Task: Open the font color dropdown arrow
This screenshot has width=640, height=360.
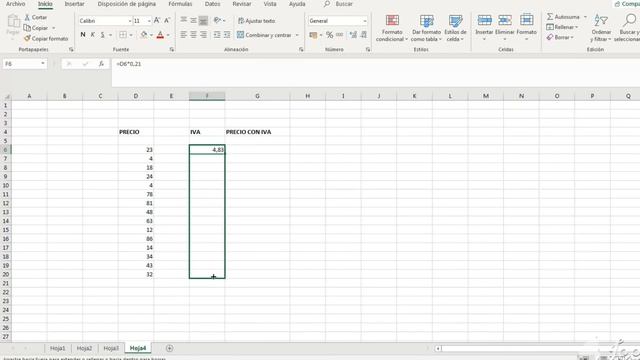Action: pyautogui.click(x=168, y=35)
